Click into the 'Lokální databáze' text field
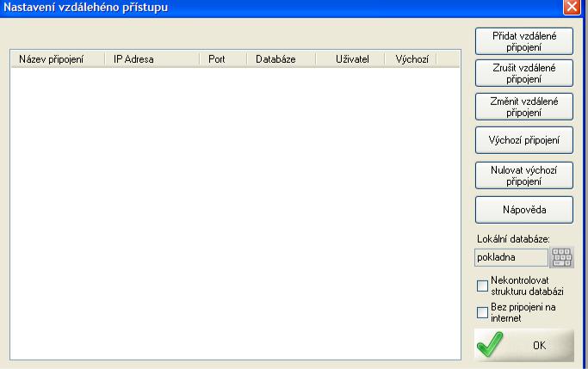 [511, 257]
